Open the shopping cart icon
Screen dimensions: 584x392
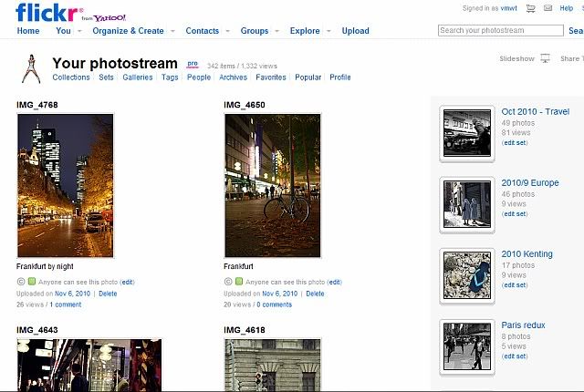531,8
